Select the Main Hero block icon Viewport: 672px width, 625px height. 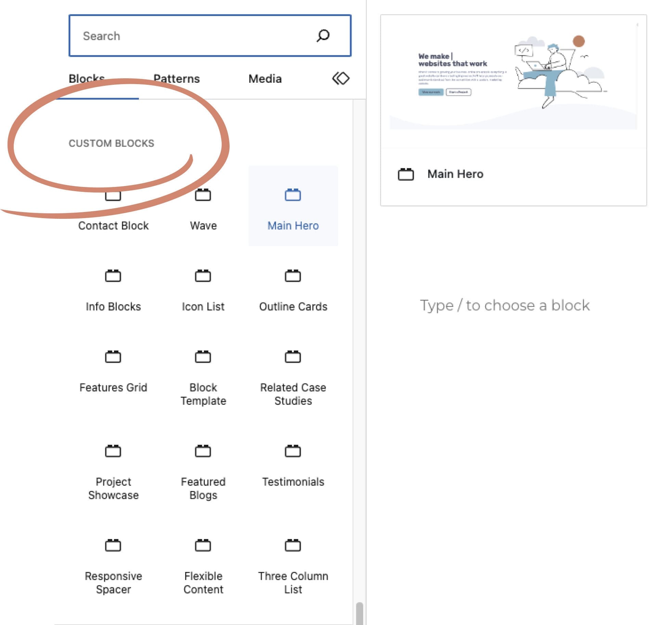tap(293, 195)
